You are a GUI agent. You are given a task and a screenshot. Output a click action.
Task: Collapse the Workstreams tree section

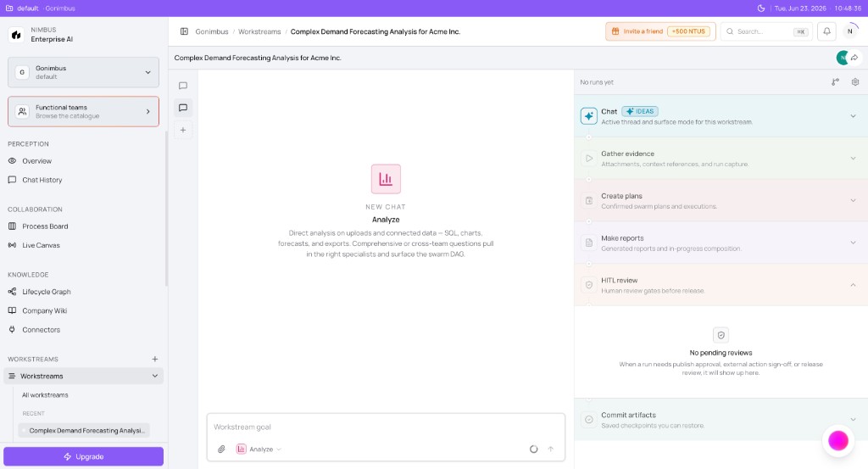[x=155, y=376]
